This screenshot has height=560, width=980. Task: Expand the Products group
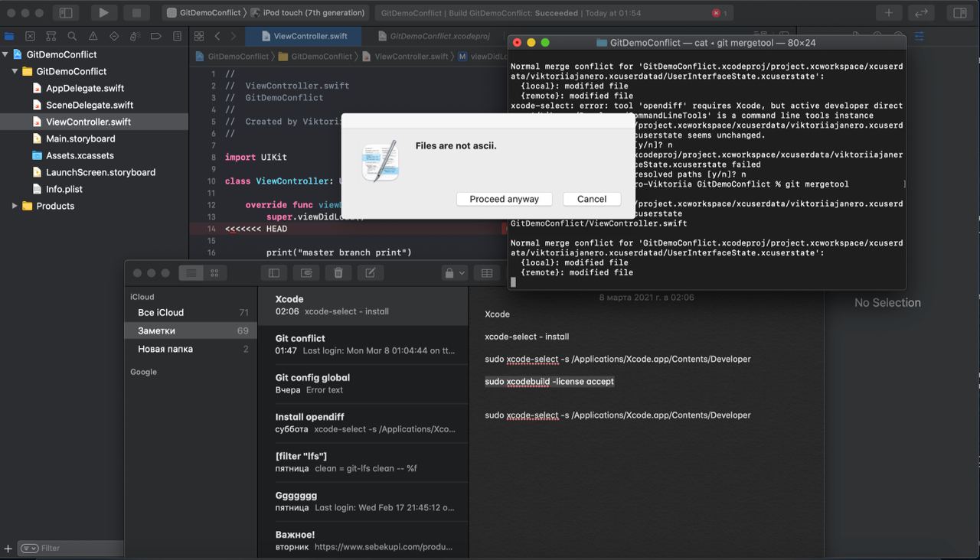pyautogui.click(x=15, y=206)
